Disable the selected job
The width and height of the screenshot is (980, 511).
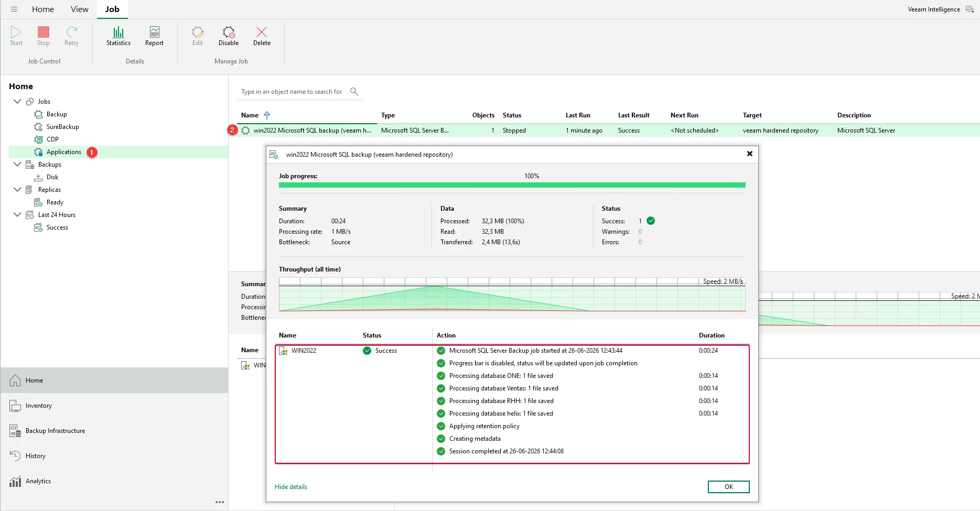[x=229, y=36]
